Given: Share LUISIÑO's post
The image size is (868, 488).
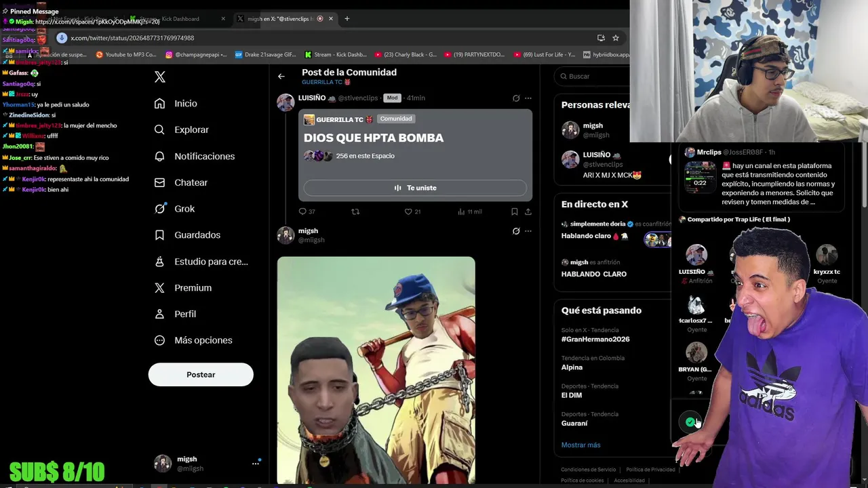Looking at the screenshot, I should coord(528,211).
